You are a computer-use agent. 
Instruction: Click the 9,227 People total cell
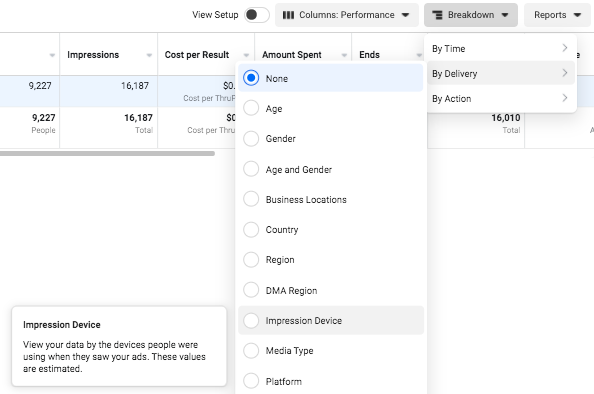pyautogui.click(x=44, y=118)
